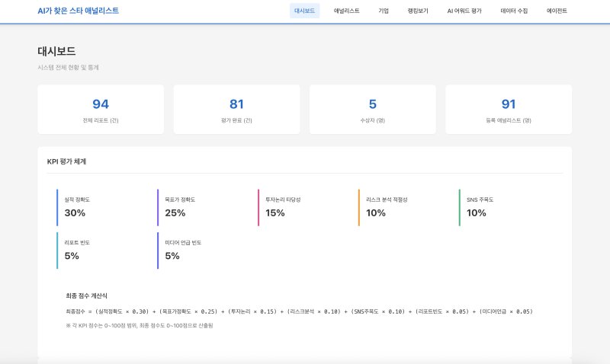Click the 미디어 언급 빈도 KPI item
The width and height of the screenshot is (610, 364).
point(204,251)
